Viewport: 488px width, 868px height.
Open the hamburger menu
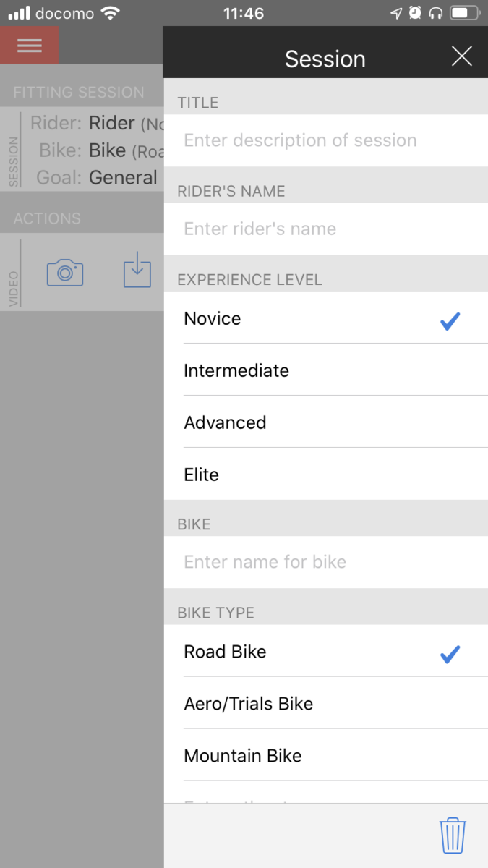[x=29, y=45]
